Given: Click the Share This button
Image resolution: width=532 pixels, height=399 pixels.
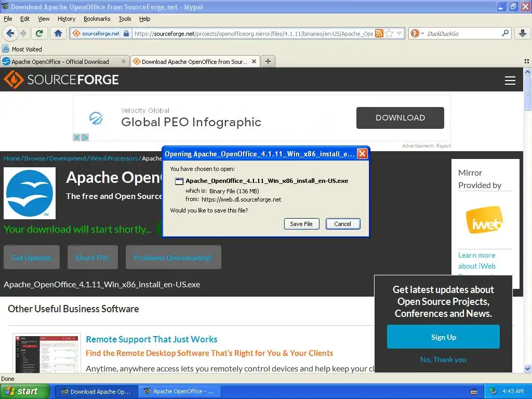Looking at the screenshot, I should pyautogui.click(x=92, y=258).
